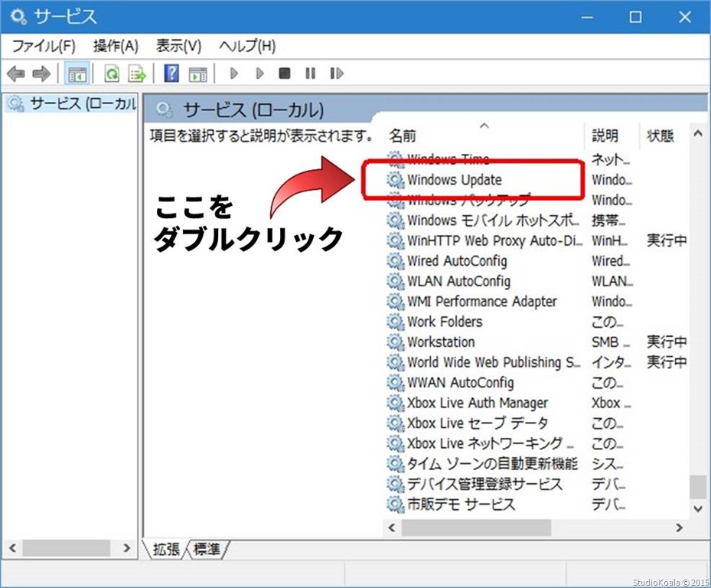
Task: Click the left tree pane scroll left arrow
Action: (13, 547)
